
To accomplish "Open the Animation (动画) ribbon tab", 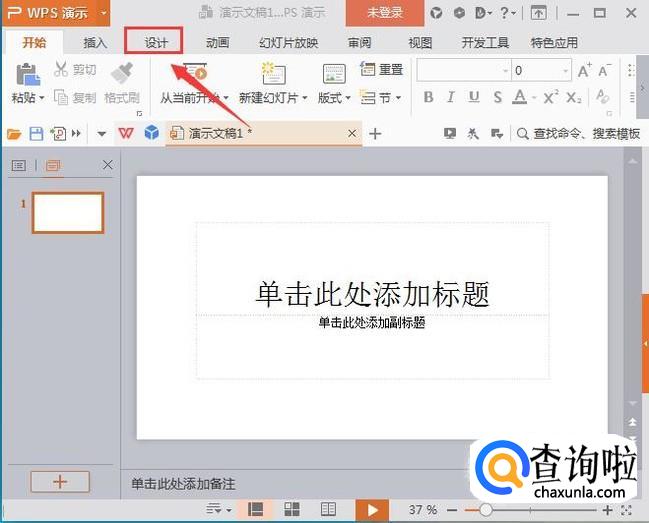I will [217, 42].
